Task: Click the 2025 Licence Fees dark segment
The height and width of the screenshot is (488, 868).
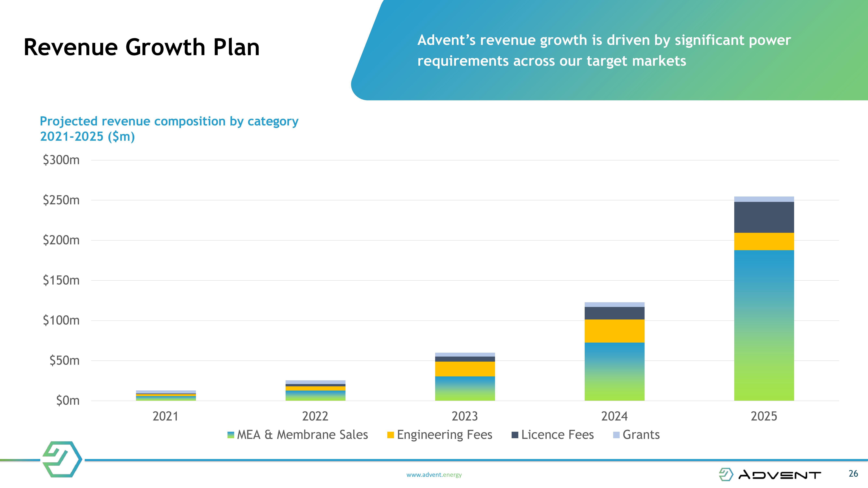Action: (764, 217)
